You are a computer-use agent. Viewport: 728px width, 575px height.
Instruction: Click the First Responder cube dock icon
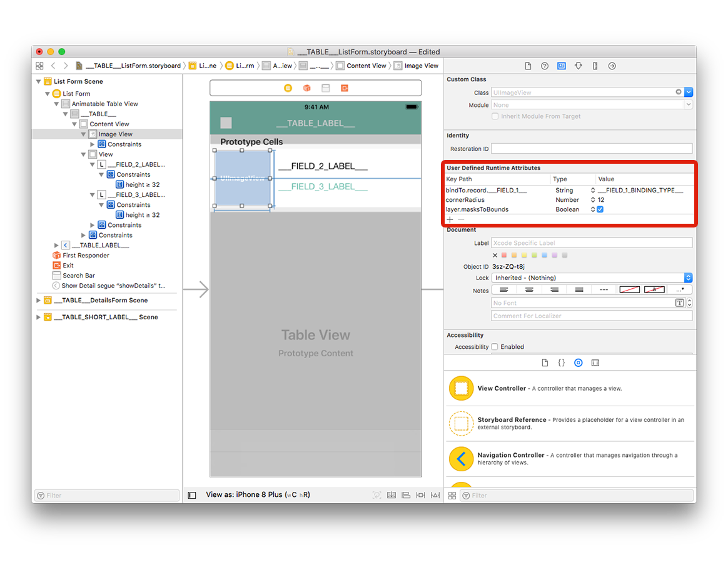[x=307, y=88]
